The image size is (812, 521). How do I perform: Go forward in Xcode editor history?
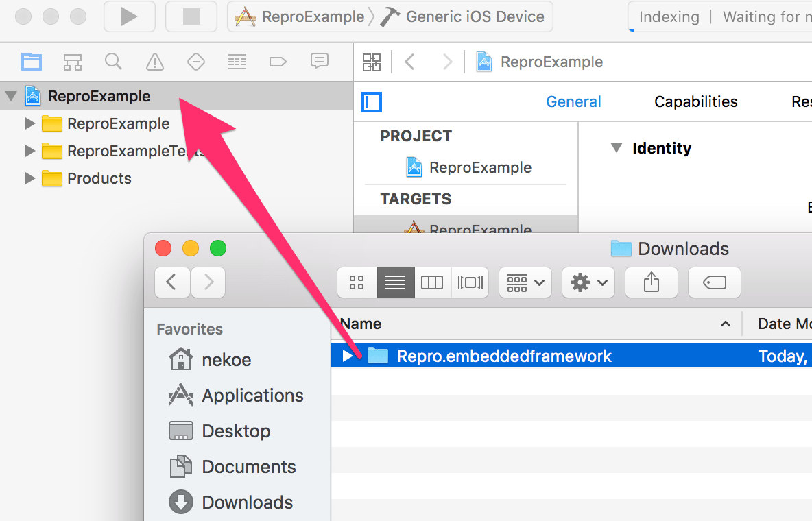coord(447,62)
